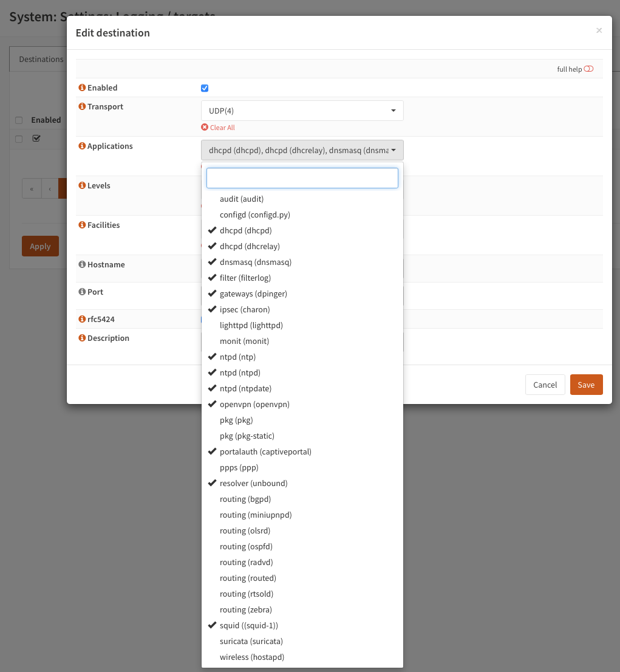
Task: Open the Destinations tab
Action: [41, 59]
